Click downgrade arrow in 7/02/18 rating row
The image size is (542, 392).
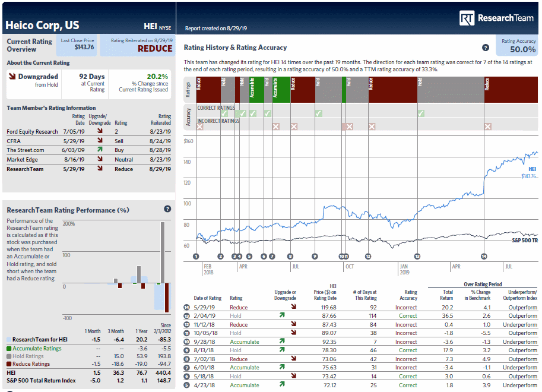pyautogui.click(x=293, y=358)
